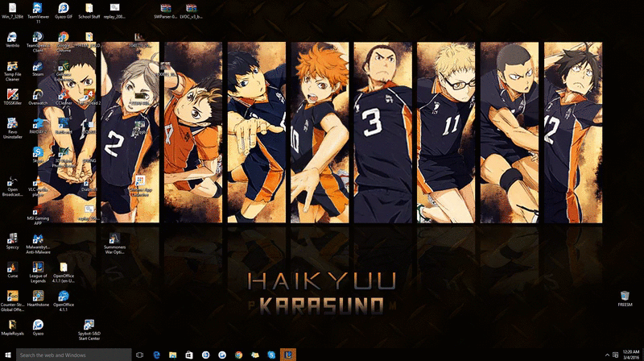Viewport: 644px width, 361px height.
Task: Launch PAYDAY 2 from the desktop
Action: [38, 127]
